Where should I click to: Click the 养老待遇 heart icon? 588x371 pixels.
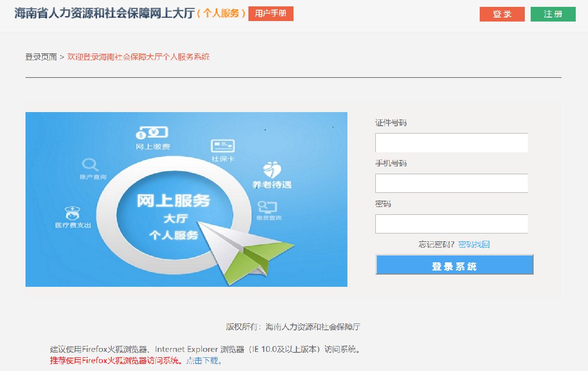click(272, 170)
